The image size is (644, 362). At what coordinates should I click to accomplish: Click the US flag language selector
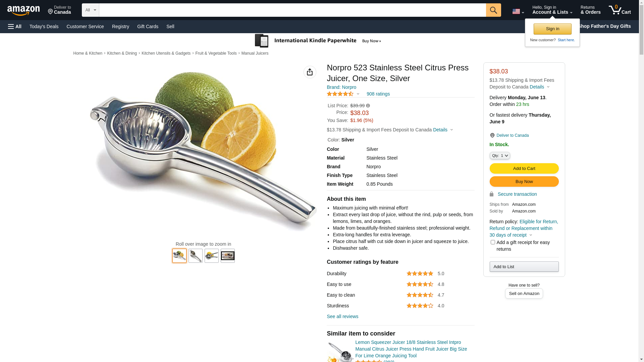pyautogui.click(x=518, y=11)
